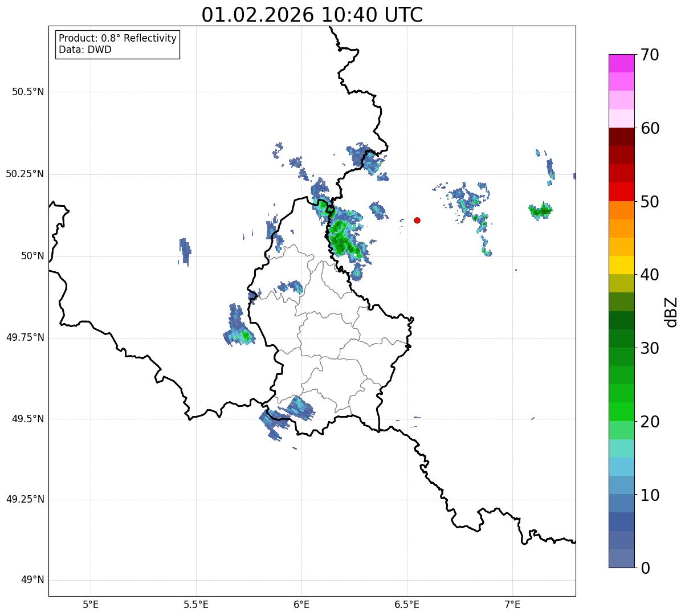Click the 20 value on the colorbar
Viewport: 685px width, 616px height.
[650, 422]
